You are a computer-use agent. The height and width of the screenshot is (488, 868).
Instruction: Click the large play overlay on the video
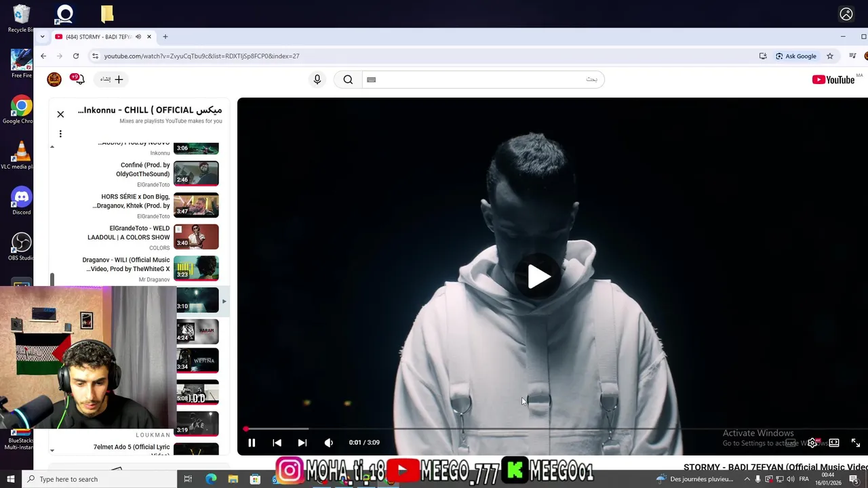tap(538, 277)
